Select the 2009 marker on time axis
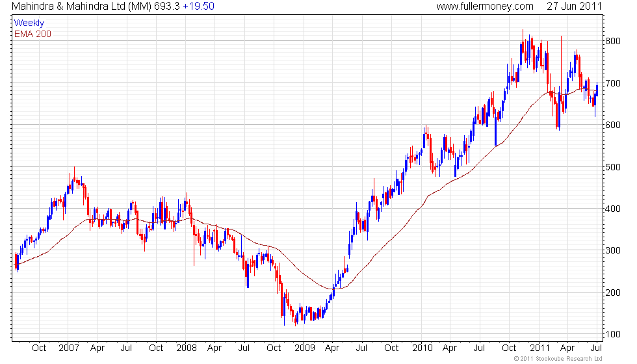 pyautogui.click(x=304, y=348)
